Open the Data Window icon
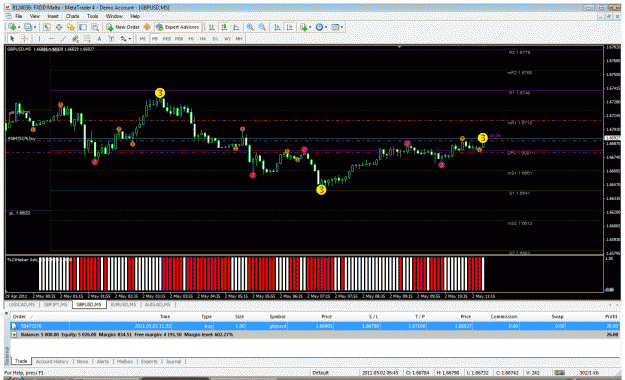The image size is (625, 380). coord(59,27)
